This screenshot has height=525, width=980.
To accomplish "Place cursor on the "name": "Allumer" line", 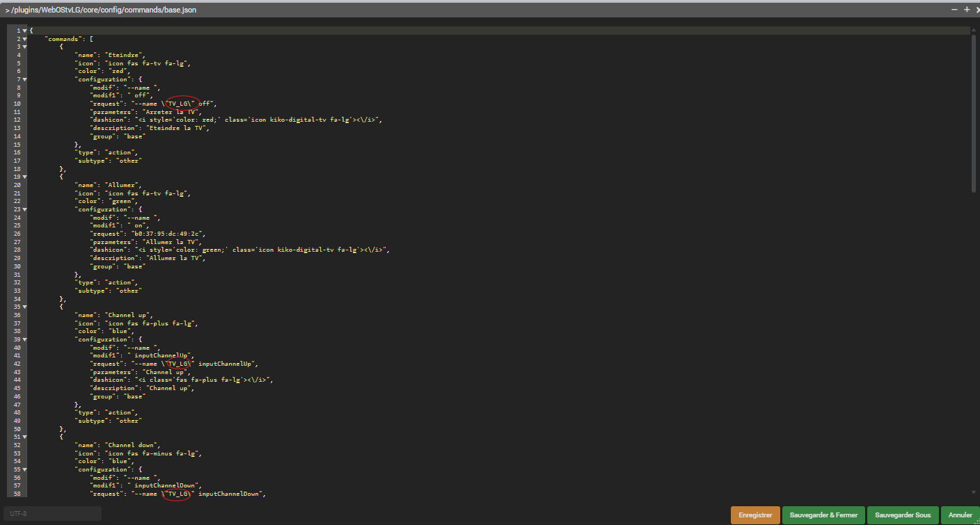I will click(x=108, y=185).
